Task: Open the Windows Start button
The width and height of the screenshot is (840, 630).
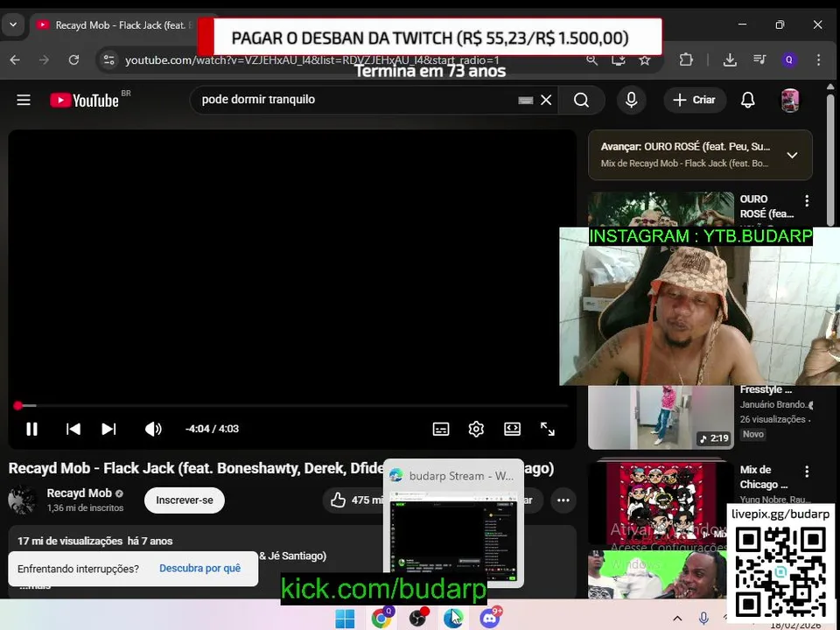Action: 345,619
